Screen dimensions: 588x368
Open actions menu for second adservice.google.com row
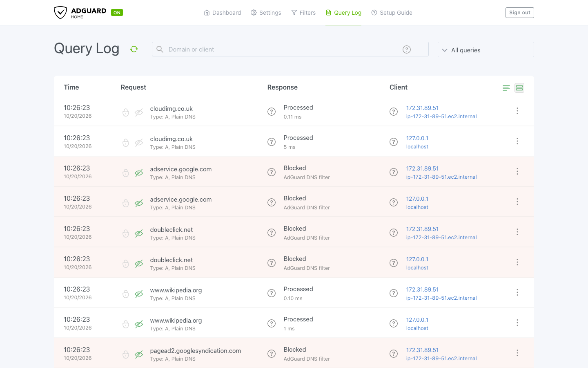pyautogui.click(x=517, y=202)
